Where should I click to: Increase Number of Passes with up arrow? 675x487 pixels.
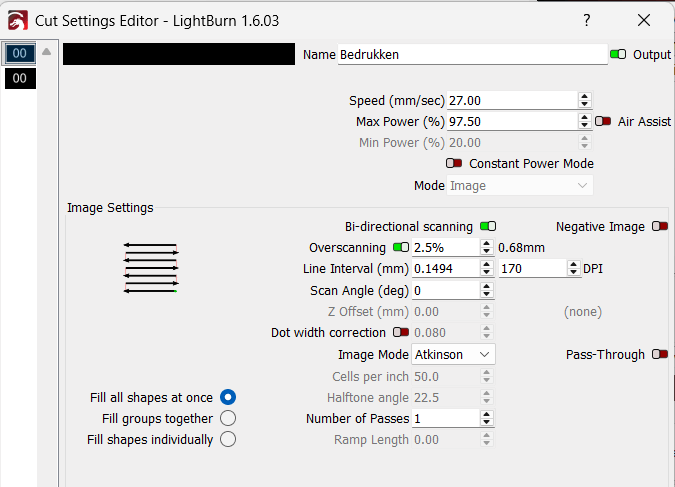point(486,415)
